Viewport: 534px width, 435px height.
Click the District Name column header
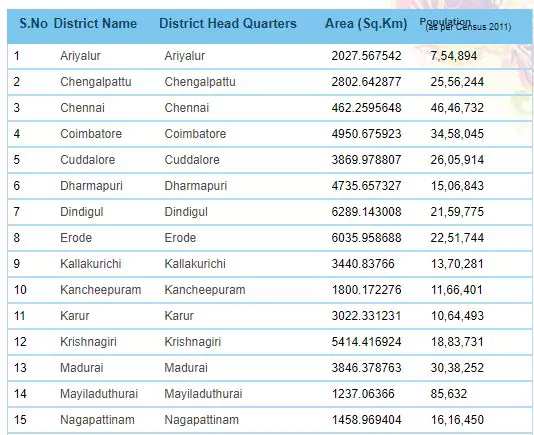(95, 24)
